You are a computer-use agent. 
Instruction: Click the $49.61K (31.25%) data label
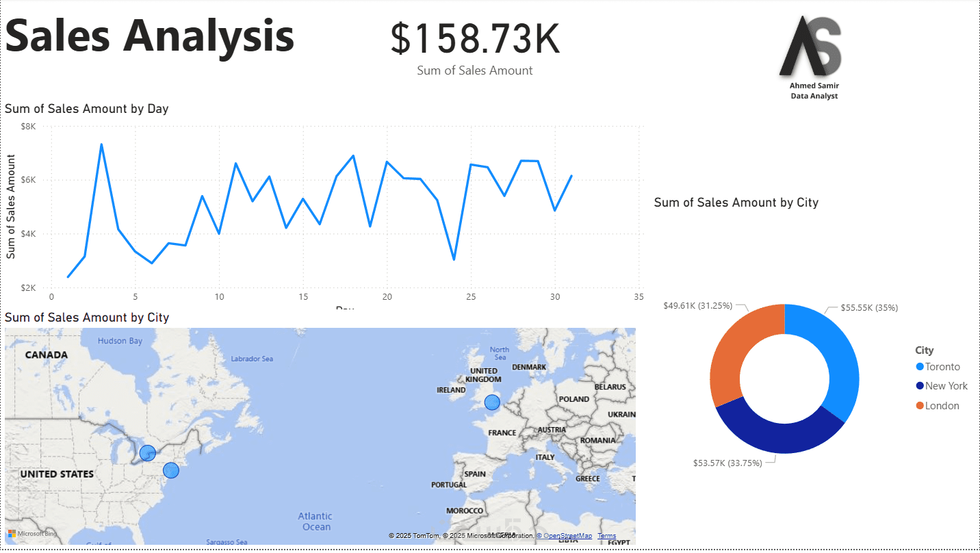click(697, 305)
